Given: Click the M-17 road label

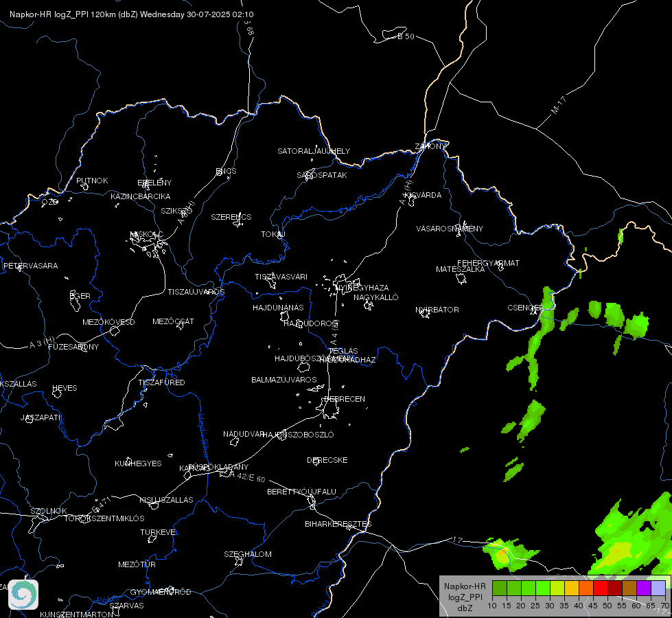Looking at the screenshot, I should click(x=558, y=105).
